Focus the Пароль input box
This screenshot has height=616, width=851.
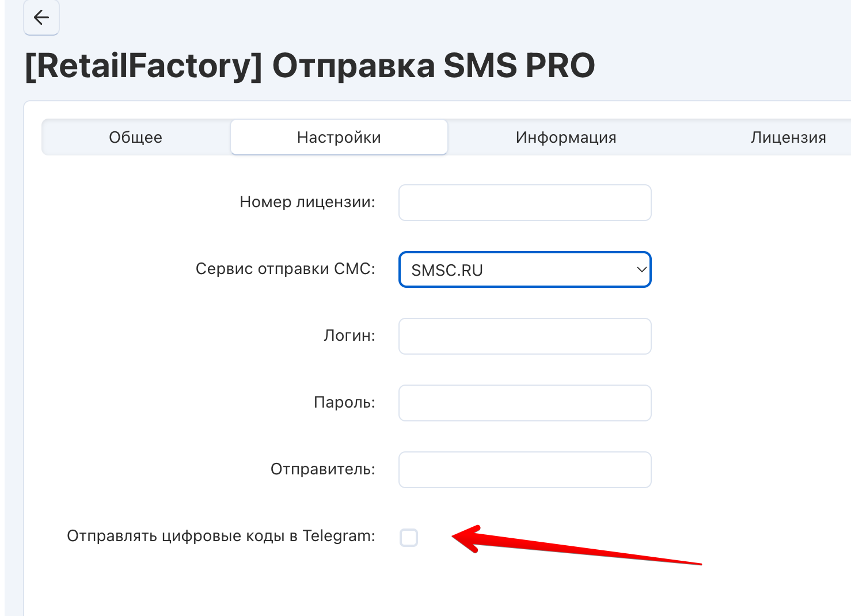coord(525,403)
